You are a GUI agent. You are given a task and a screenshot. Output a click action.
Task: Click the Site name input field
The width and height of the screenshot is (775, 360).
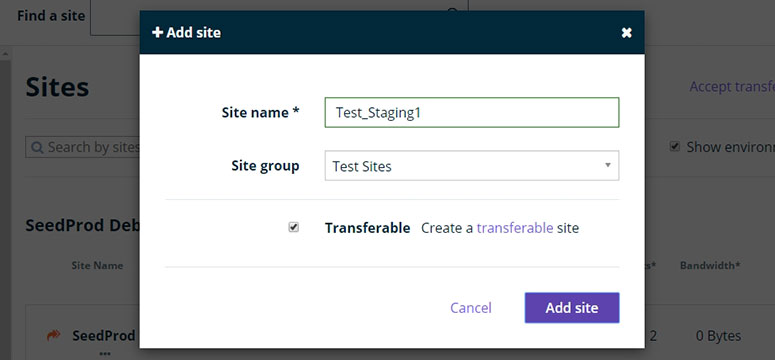tap(472, 112)
